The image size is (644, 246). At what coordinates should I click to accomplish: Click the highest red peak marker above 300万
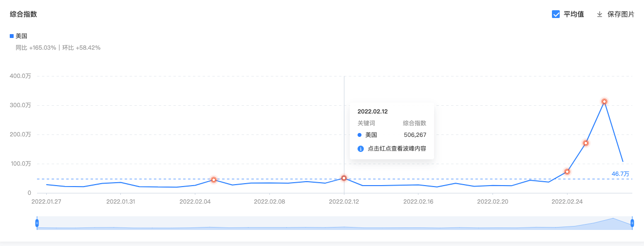(605, 102)
